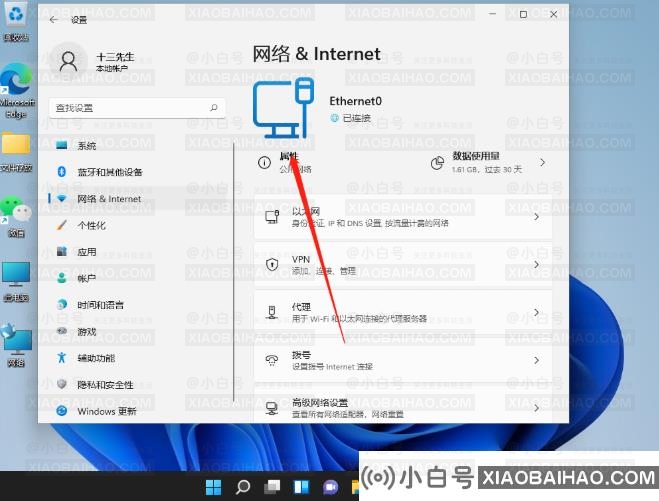Click the 辅助功能 accessibility icon

tap(62, 358)
